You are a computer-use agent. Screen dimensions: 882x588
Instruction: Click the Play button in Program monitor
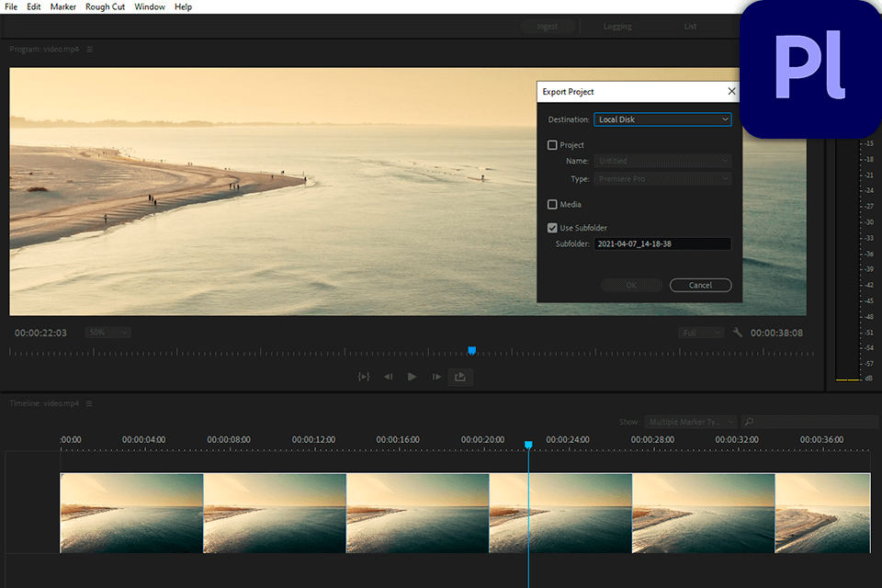pos(412,377)
